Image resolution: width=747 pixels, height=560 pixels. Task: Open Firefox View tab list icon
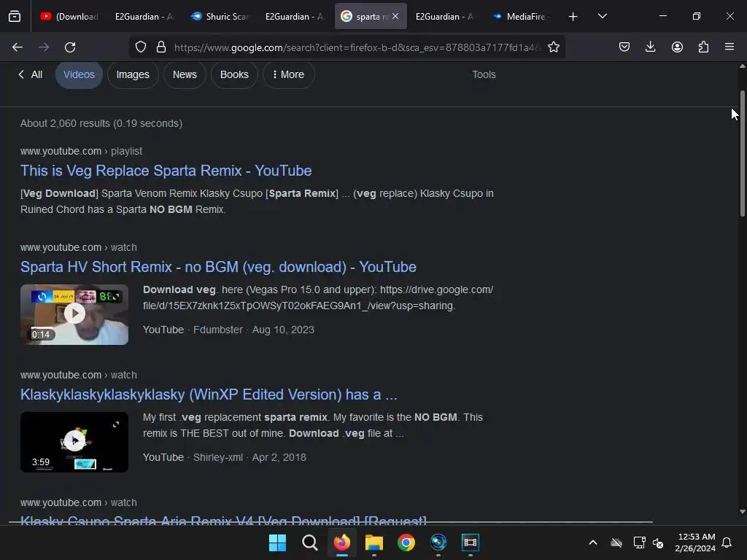(x=15, y=16)
